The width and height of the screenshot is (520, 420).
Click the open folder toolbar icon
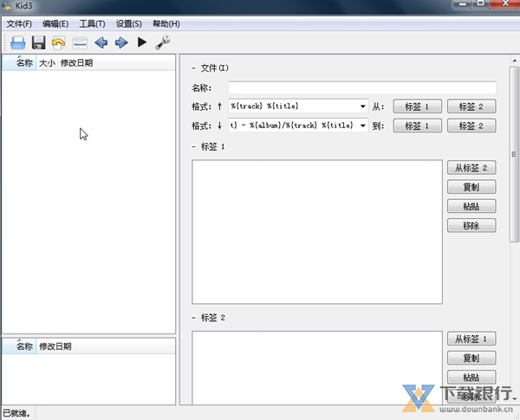(18, 42)
